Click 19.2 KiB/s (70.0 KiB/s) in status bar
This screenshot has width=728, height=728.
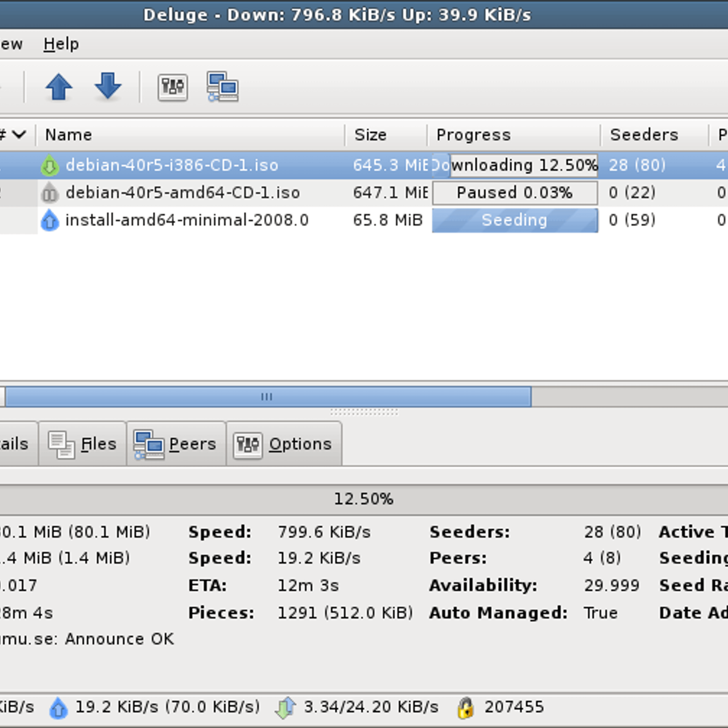click(167, 707)
